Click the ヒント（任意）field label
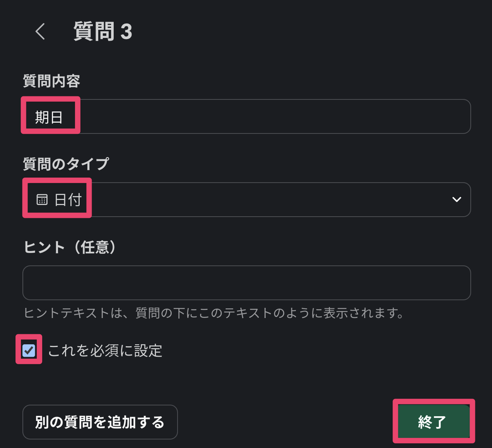The height and width of the screenshot is (448, 492). [70, 247]
